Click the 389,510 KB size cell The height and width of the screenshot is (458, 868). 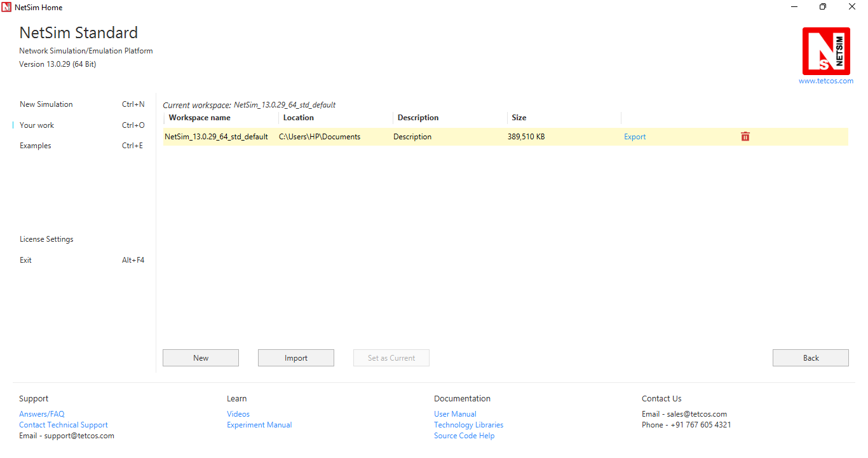pyautogui.click(x=526, y=137)
